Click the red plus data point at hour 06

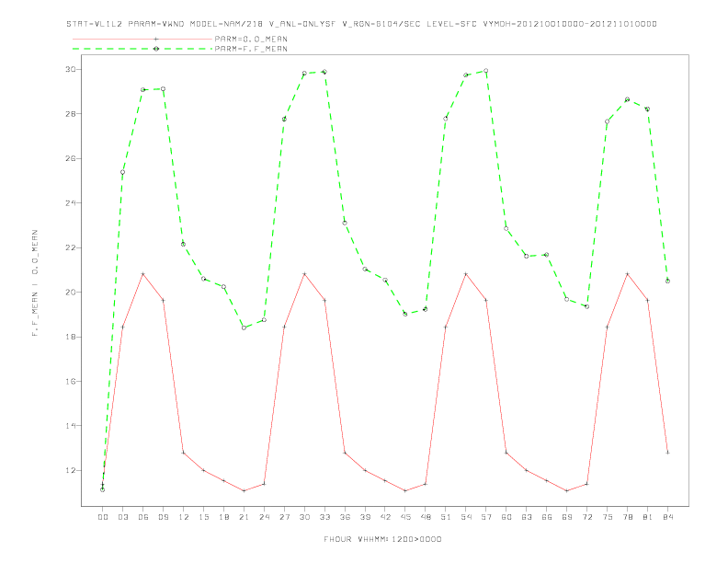coord(143,274)
